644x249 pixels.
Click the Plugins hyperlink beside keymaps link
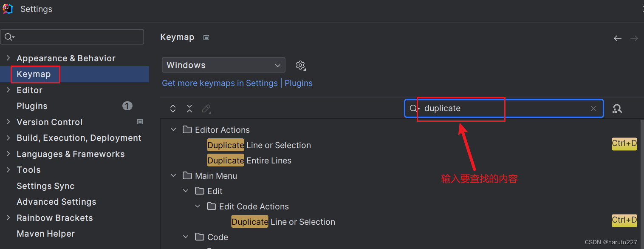[299, 83]
